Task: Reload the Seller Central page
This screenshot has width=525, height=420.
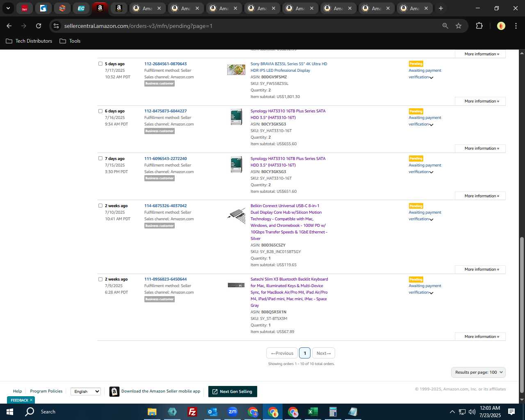Action: coord(39,26)
